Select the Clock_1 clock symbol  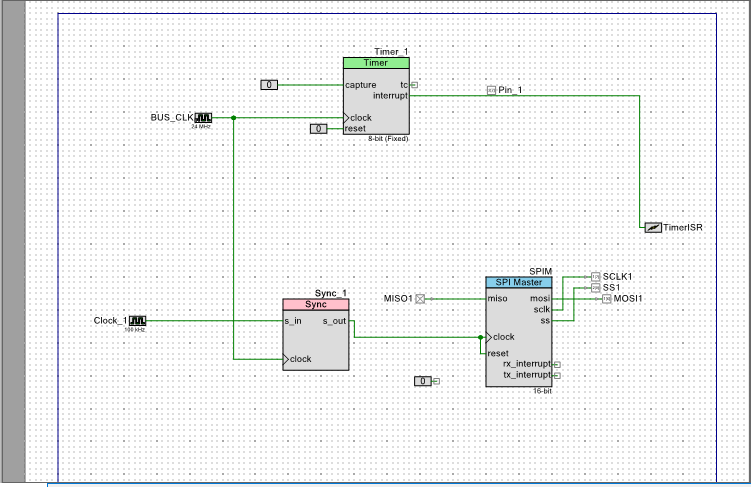click(x=137, y=321)
